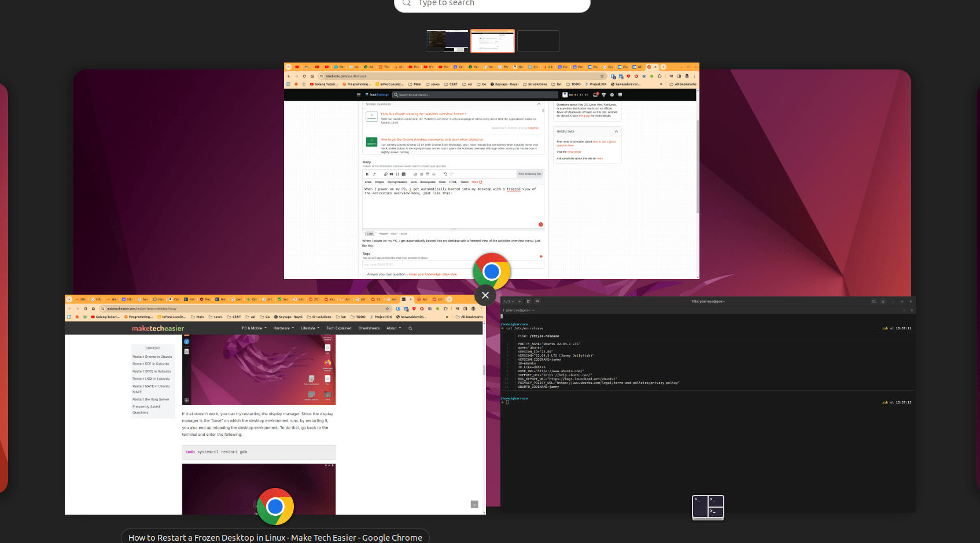
Task: Toggle bulleted list formatting in the editor
Action: 421,174
